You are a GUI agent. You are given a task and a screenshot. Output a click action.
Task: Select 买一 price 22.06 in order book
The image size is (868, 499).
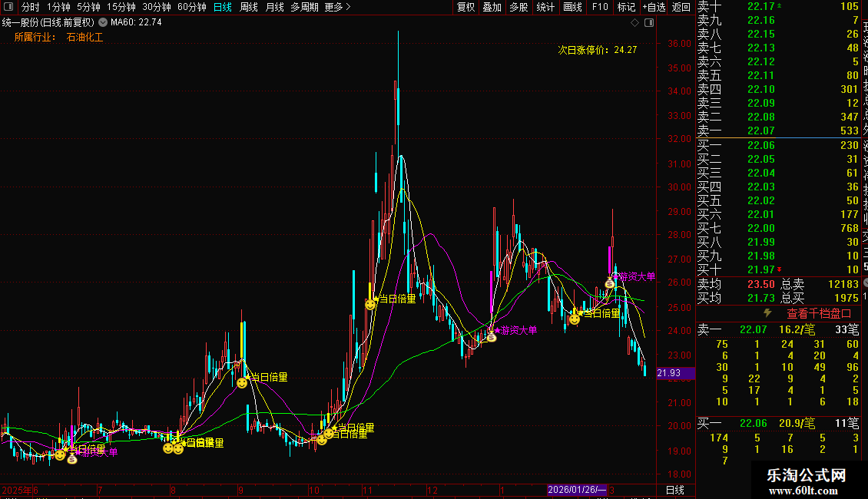[x=761, y=145]
